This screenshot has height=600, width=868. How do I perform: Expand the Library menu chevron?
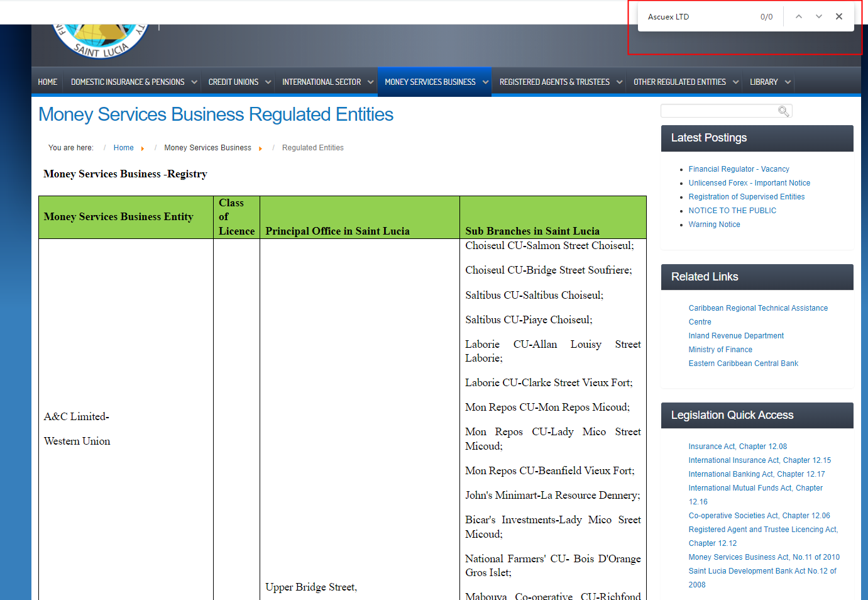coord(788,82)
